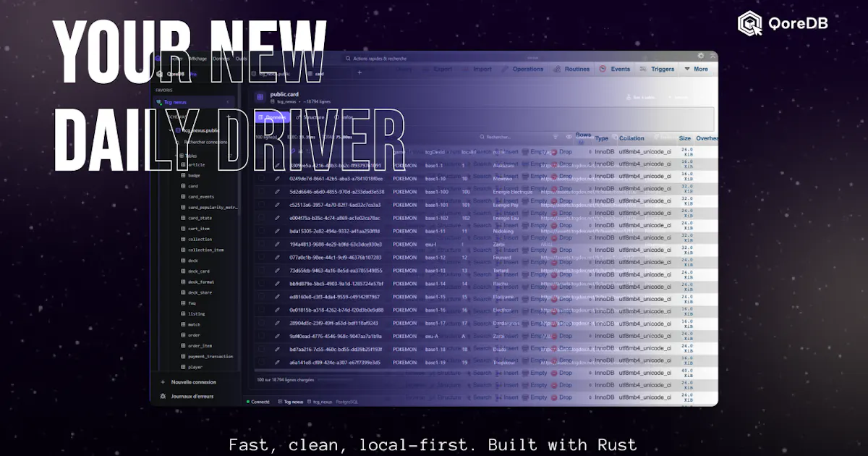Click the faq table icon
This screenshot has height=456, width=868.
pos(183,303)
